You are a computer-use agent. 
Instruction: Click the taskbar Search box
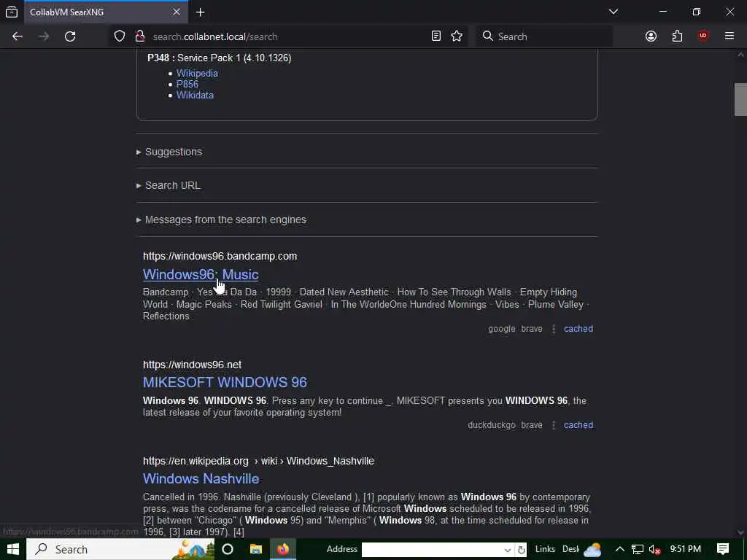point(120,549)
